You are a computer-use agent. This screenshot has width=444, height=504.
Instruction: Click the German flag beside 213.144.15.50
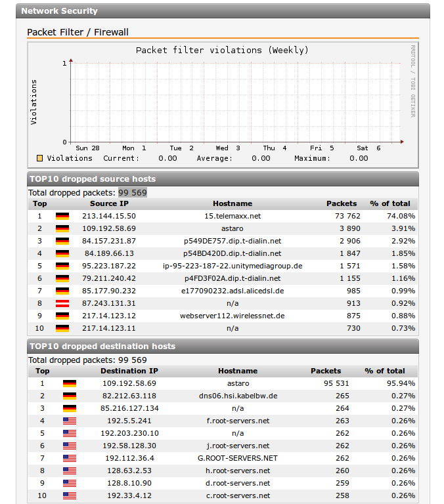62,216
